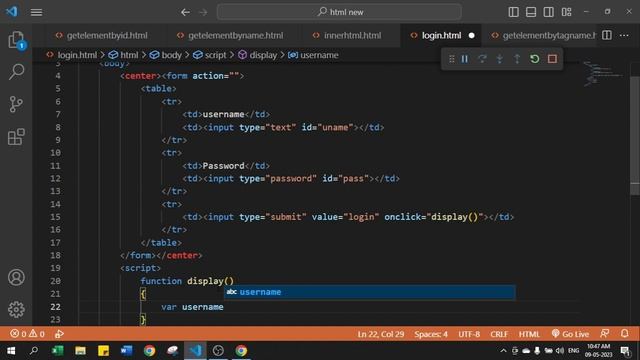Screen dimensions: 640x360
Task: Switch to the getelementbyname.html tab
Action: (x=231, y=36)
